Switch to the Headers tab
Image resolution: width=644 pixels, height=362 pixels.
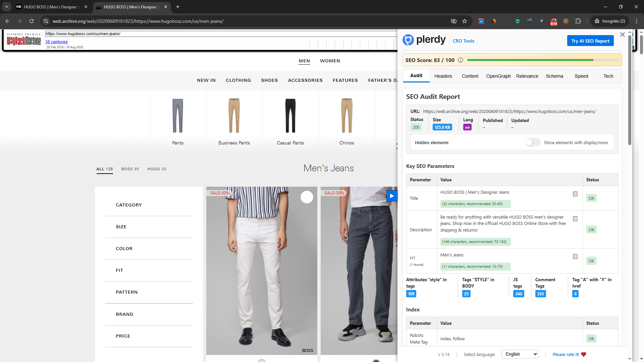pos(443,76)
